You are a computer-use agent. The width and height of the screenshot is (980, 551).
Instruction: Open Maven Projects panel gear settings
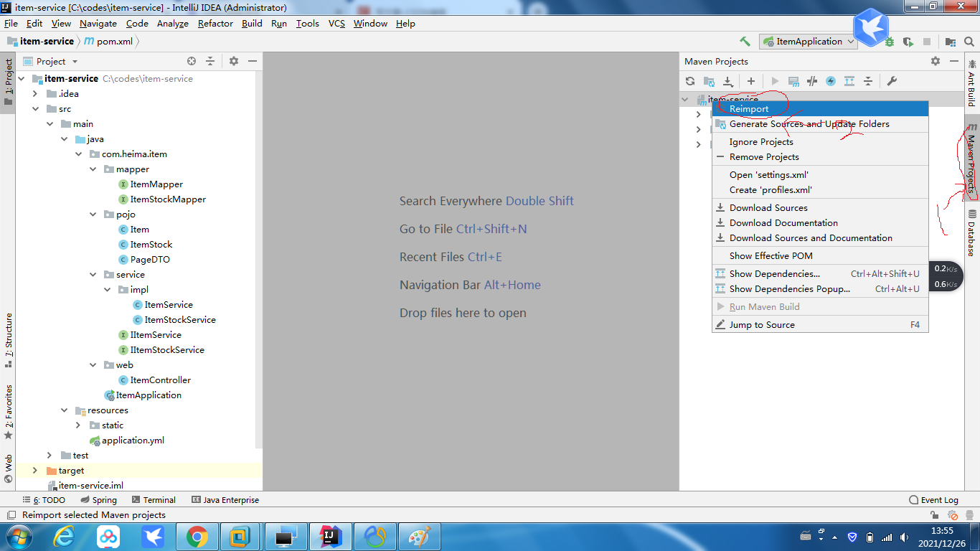click(936, 61)
